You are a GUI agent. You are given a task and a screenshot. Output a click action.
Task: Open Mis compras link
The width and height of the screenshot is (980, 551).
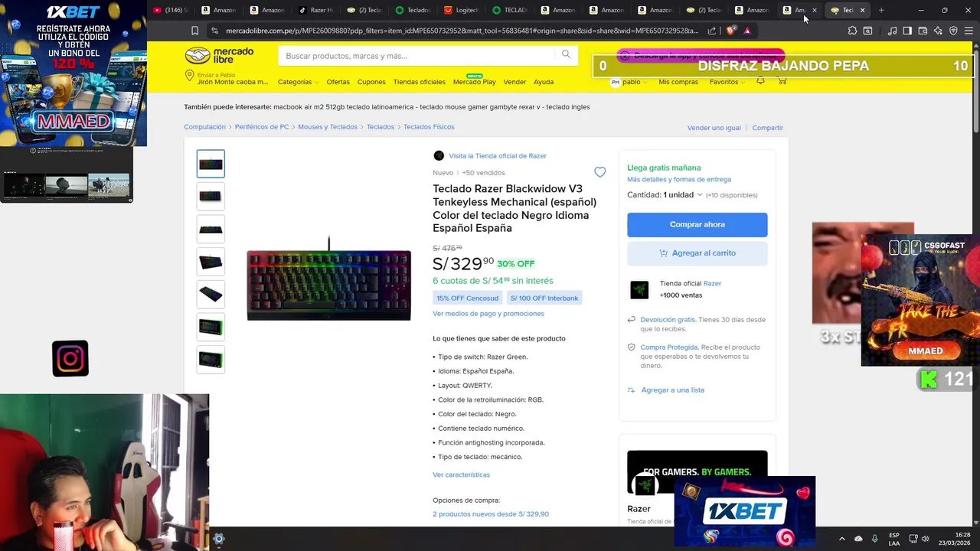click(678, 82)
